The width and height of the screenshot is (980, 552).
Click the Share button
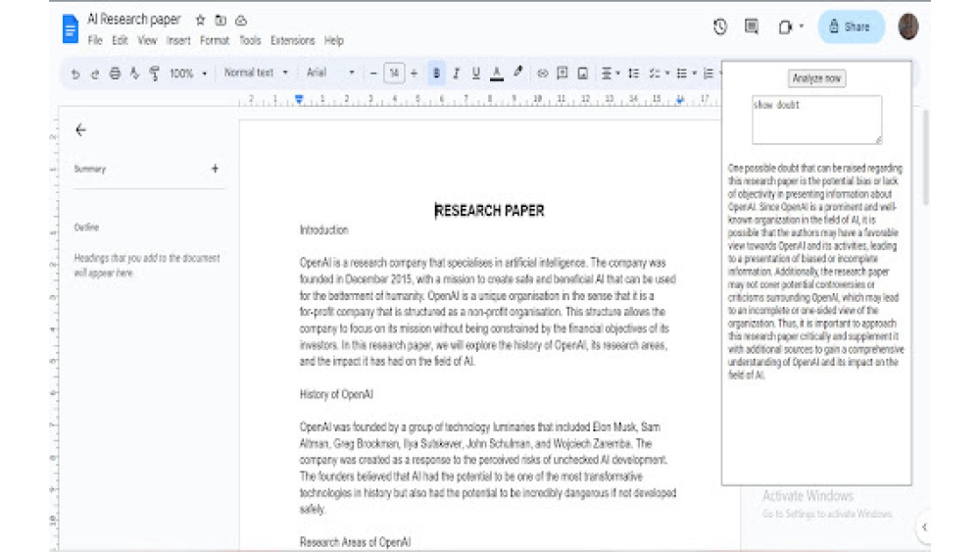click(x=852, y=26)
